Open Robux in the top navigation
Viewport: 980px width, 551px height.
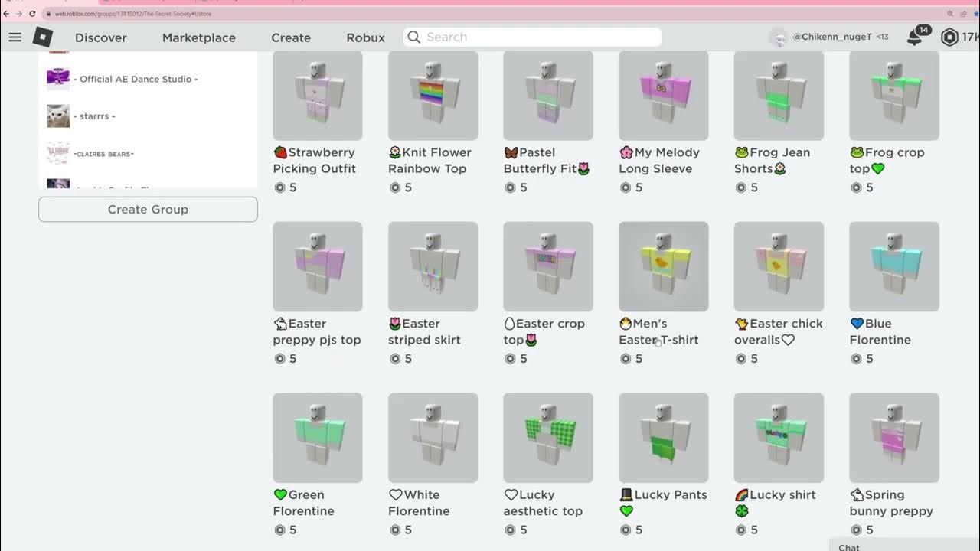(x=366, y=37)
